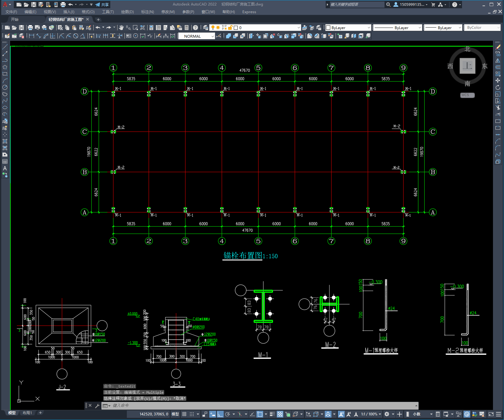
Task: Click the Erase tool
Action: point(498,47)
